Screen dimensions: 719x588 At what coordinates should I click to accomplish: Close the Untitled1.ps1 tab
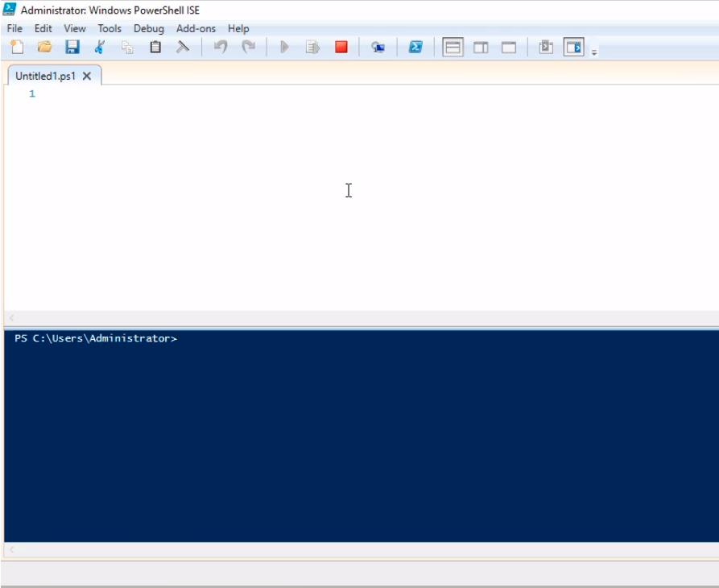click(87, 76)
